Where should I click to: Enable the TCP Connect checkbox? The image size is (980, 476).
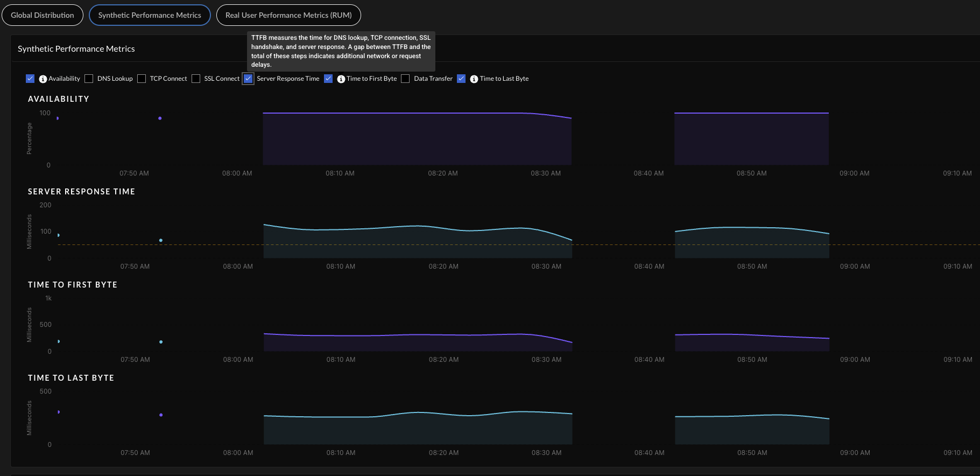142,79
